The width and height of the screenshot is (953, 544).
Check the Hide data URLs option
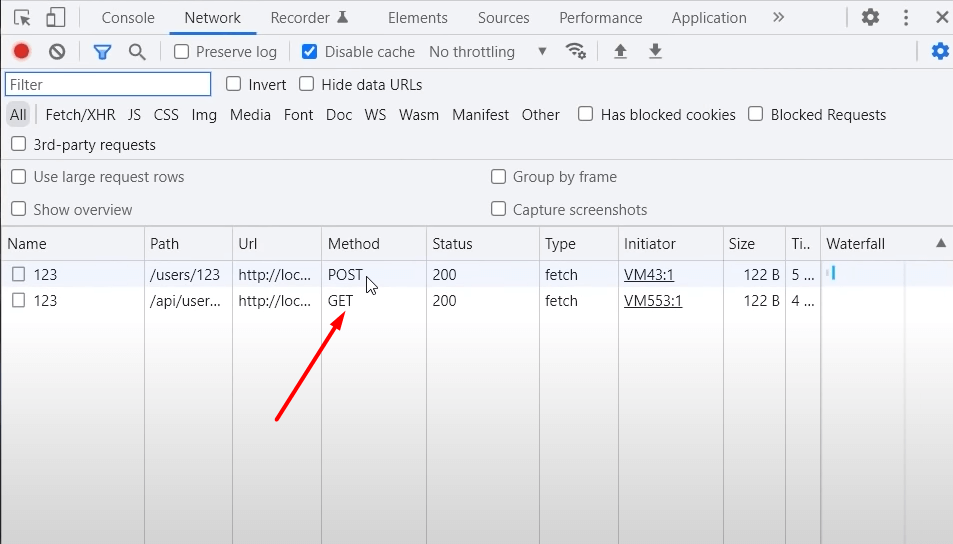[x=307, y=85]
